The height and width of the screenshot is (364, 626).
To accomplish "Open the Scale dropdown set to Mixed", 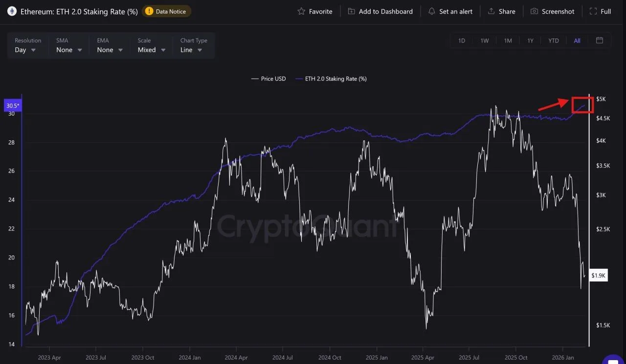I will pyautogui.click(x=151, y=49).
